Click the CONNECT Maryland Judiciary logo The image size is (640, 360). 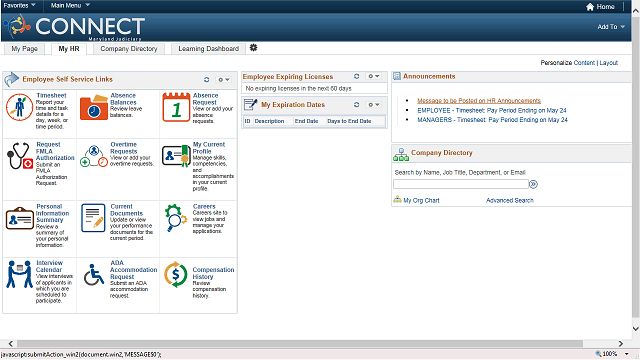[x=74, y=27]
